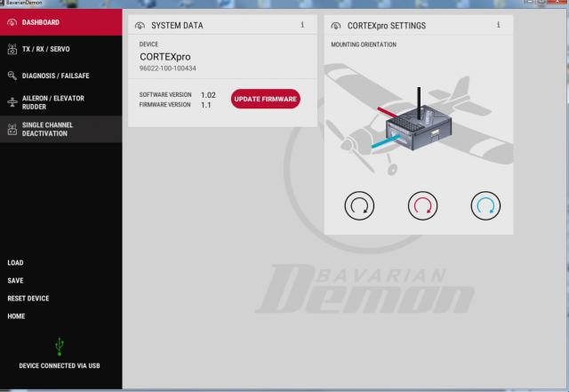569x392 pixels.
Task: Click the CORTEXpro SETTINGS panel title
Action: coord(387,26)
